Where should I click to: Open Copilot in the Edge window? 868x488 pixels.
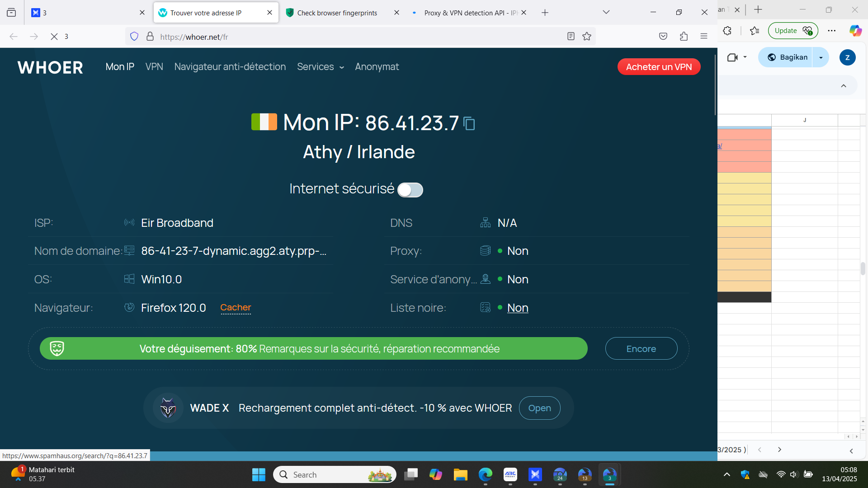click(x=855, y=31)
